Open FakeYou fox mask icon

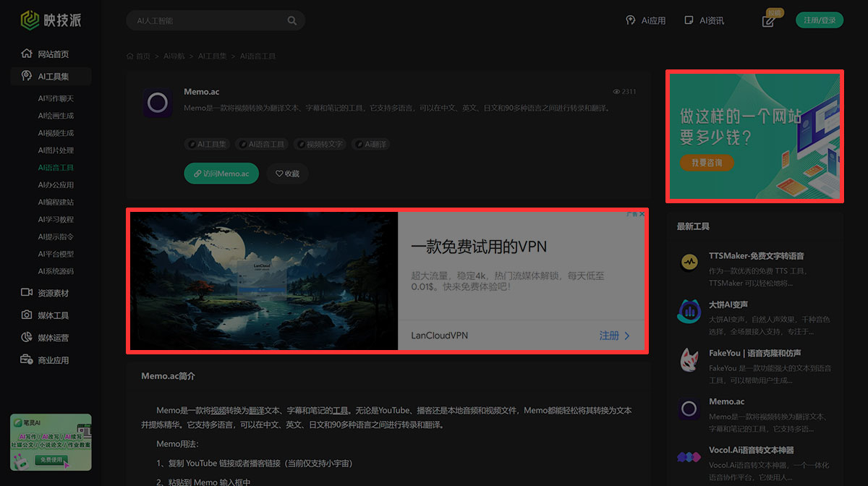pyautogui.click(x=689, y=359)
